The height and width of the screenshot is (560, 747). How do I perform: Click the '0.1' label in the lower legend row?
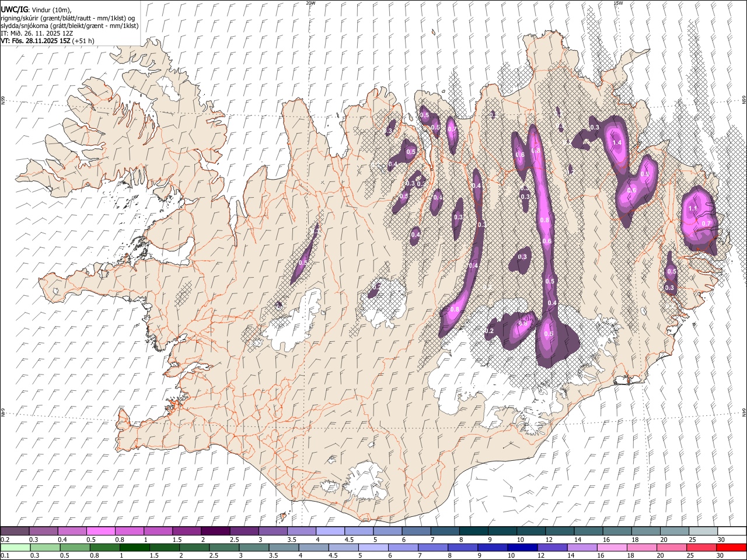point(5,556)
